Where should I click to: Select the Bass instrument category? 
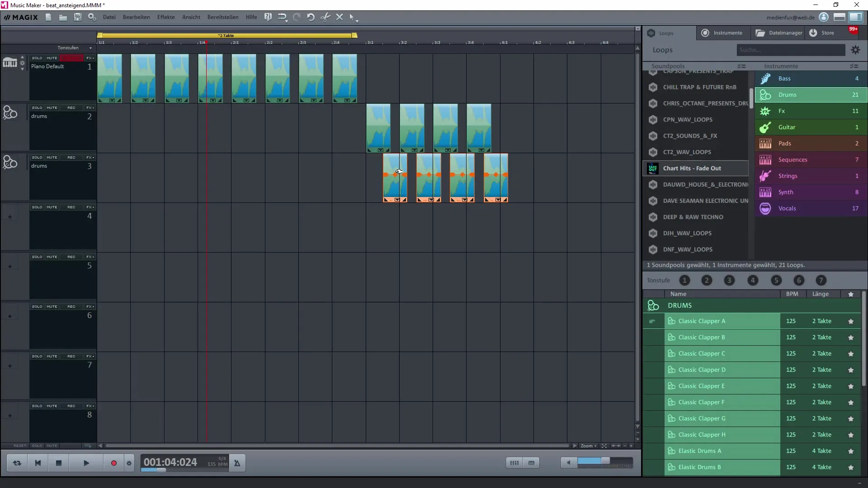(811, 79)
